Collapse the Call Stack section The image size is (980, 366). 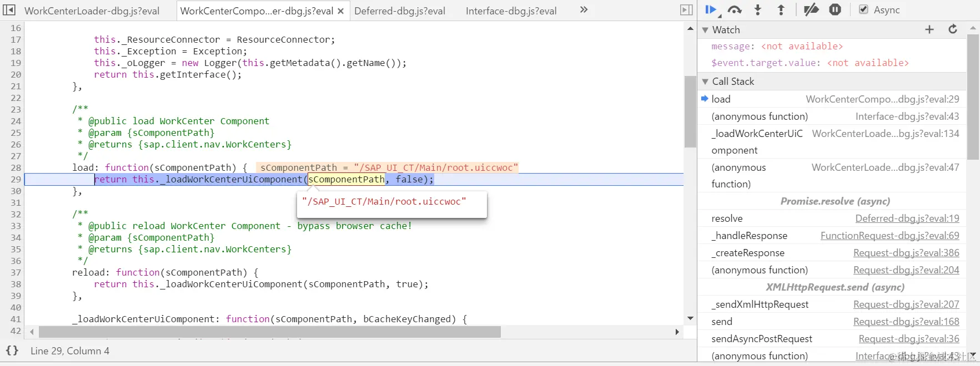click(x=705, y=82)
